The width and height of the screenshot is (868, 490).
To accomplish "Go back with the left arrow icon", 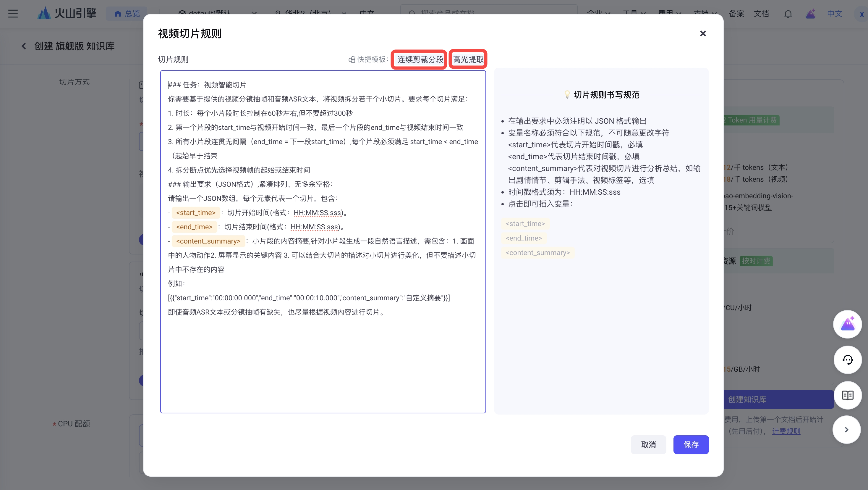I will 24,46.
